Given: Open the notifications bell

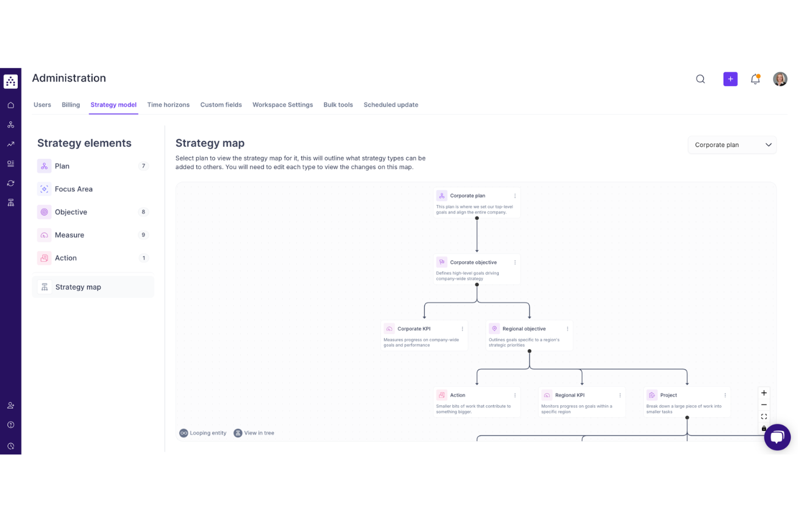Looking at the screenshot, I should tap(755, 79).
